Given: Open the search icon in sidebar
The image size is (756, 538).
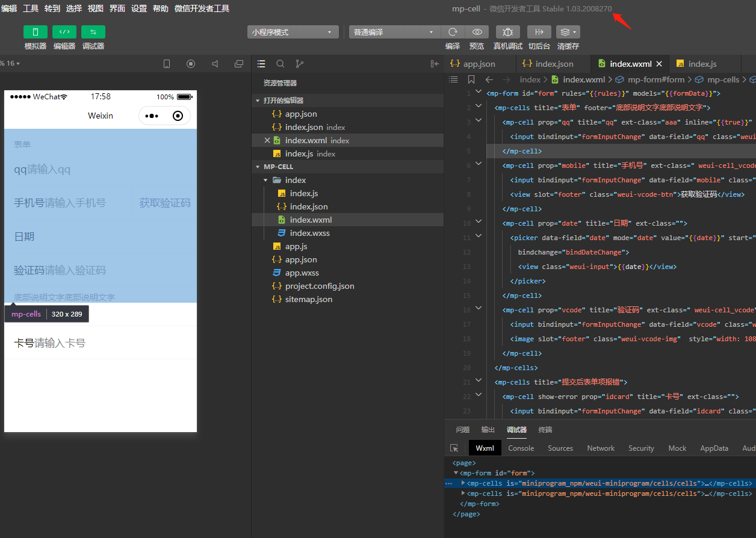Looking at the screenshot, I should click(280, 64).
